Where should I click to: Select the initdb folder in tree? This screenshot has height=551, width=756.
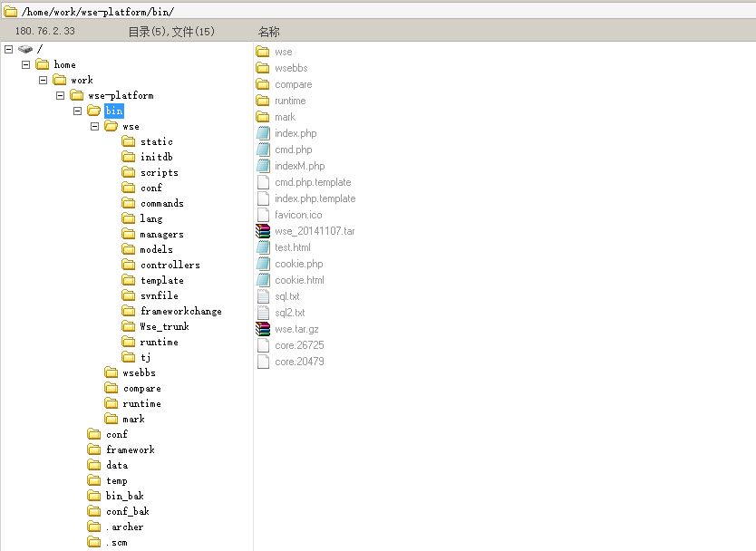[x=157, y=157]
